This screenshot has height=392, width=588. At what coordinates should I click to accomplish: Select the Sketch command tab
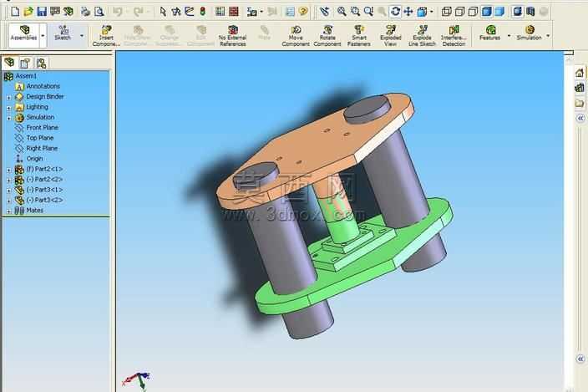(63, 33)
